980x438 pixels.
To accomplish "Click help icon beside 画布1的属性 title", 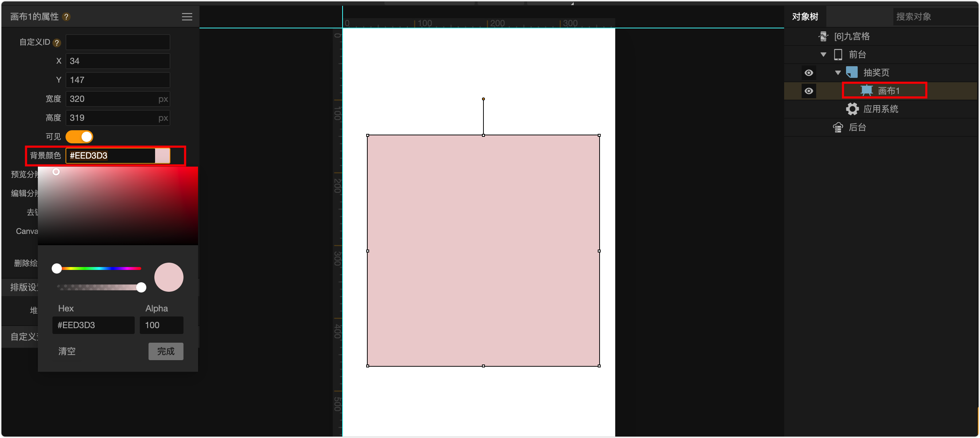I will tap(66, 17).
